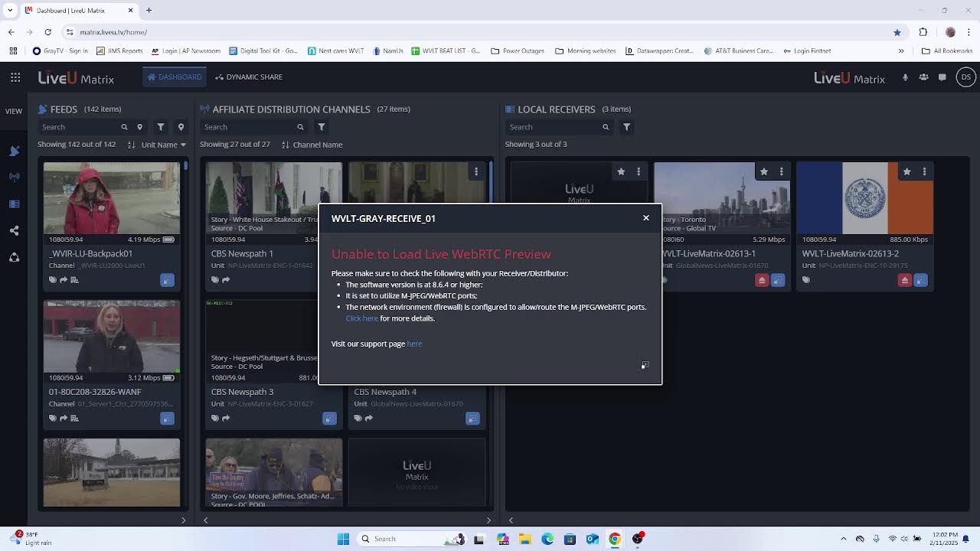
Task: Click the triangular network icon in the sidebar
Action: [x=14, y=258]
